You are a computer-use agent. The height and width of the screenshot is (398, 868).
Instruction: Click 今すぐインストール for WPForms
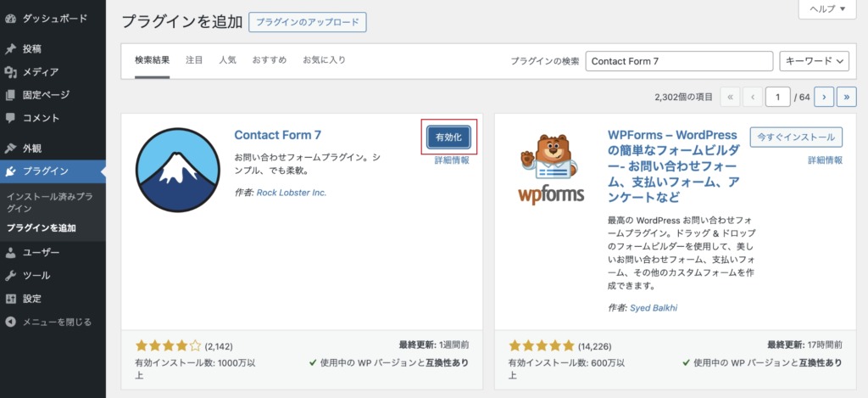(x=796, y=137)
